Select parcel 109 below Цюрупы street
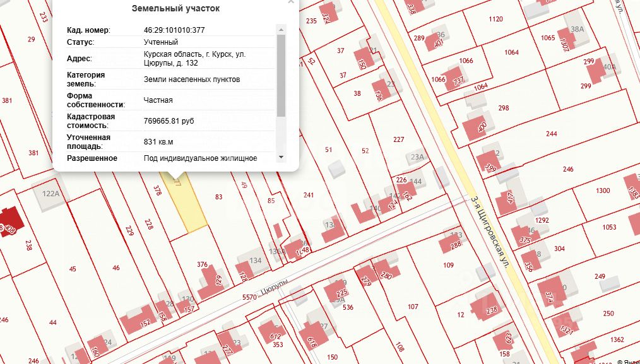Screen dimensions: 640x364 tap(448, 265)
